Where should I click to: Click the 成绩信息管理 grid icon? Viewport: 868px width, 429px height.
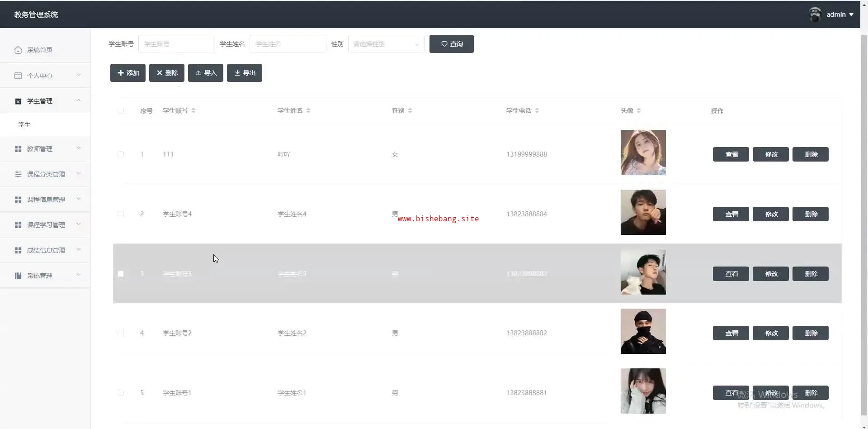tap(18, 250)
